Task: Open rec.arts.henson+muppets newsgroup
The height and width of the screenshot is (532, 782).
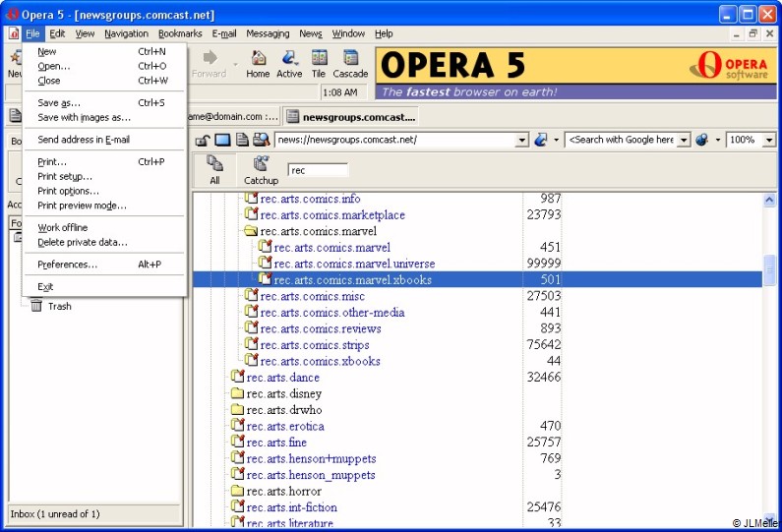Action: tap(311, 458)
